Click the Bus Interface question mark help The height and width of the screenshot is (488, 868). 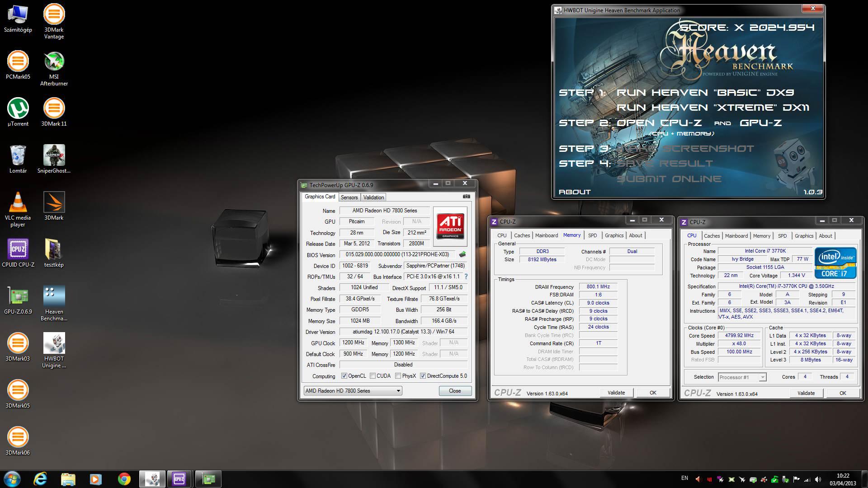tap(466, 277)
